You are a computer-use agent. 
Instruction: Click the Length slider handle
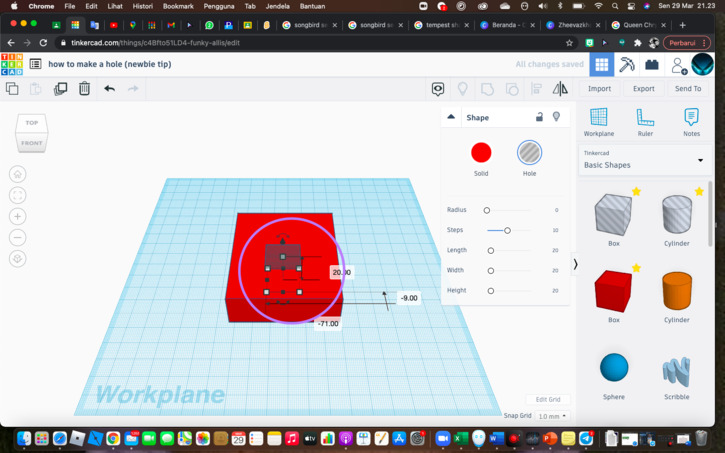coord(491,251)
